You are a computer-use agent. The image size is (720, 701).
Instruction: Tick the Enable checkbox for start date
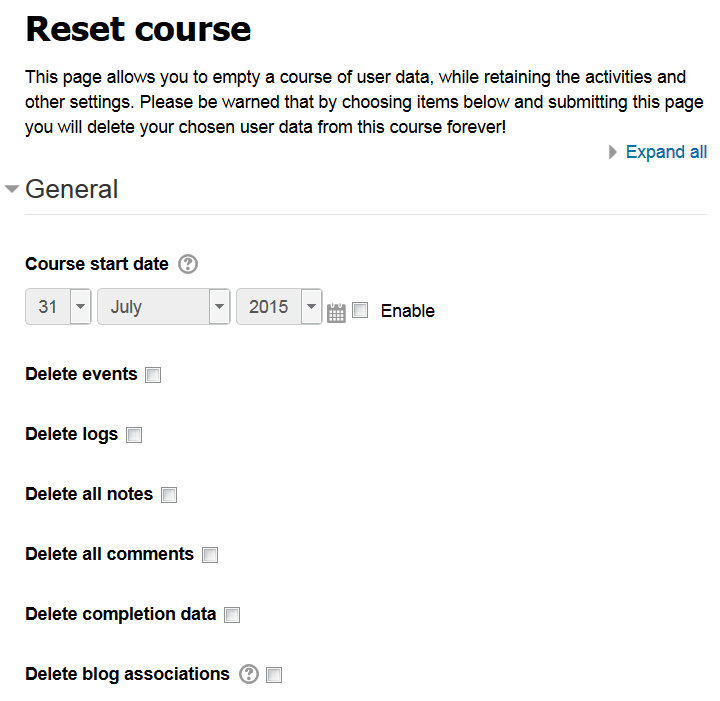(360, 310)
